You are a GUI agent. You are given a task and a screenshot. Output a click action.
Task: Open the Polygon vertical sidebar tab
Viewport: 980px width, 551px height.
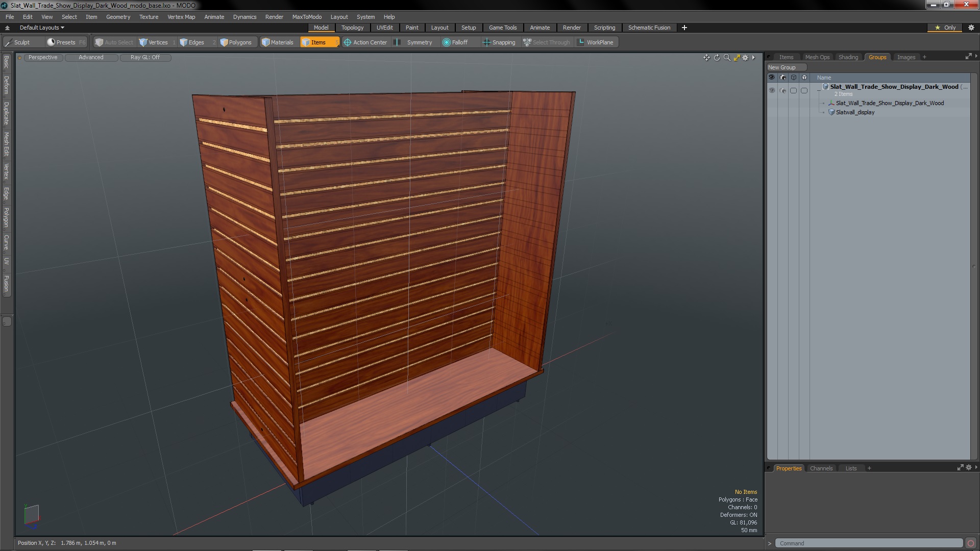click(6, 218)
